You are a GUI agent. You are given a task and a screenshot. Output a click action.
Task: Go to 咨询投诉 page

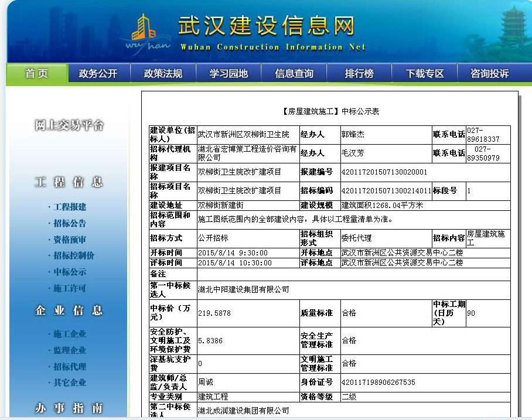click(490, 74)
